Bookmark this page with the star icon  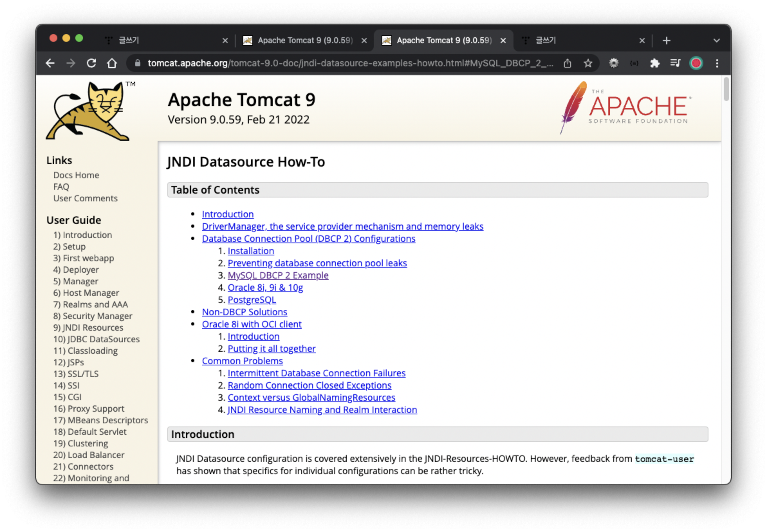[588, 63]
